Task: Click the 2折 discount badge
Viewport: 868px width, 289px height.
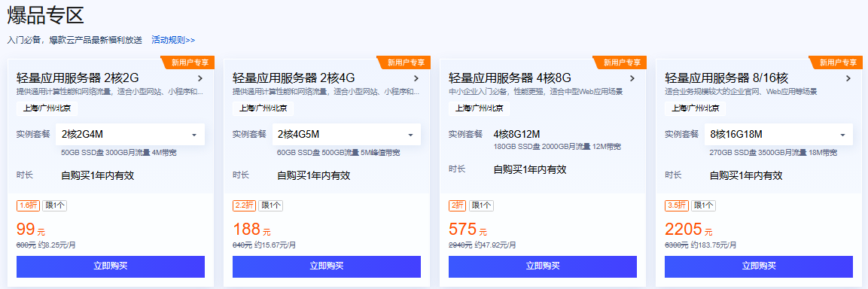Action: tap(457, 205)
